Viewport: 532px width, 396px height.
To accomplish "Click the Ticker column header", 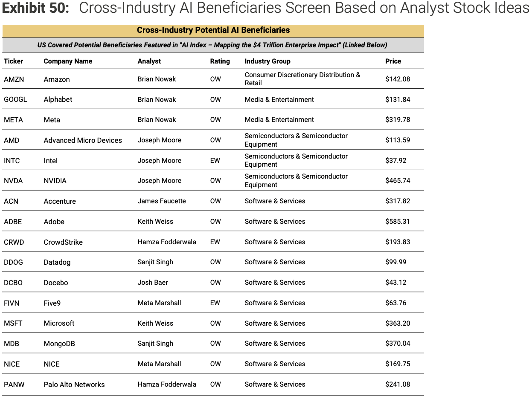I will (x=13, y=61).
